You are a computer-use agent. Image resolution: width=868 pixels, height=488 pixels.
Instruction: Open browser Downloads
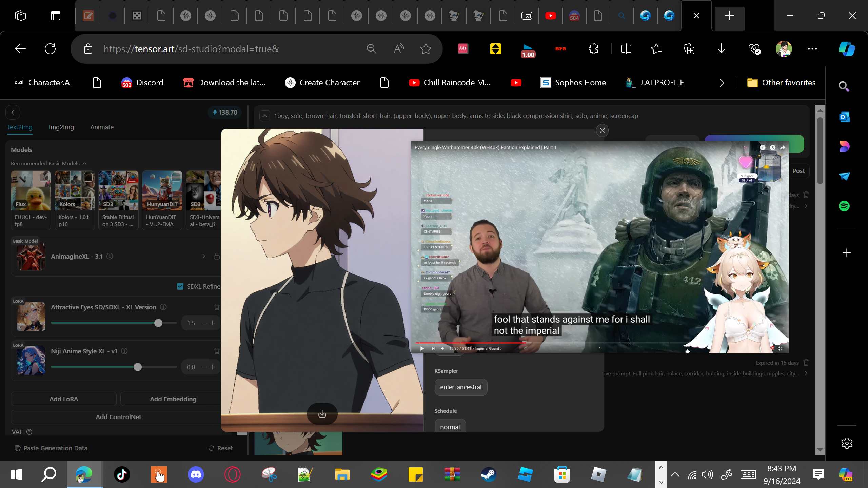click(722, 49)
